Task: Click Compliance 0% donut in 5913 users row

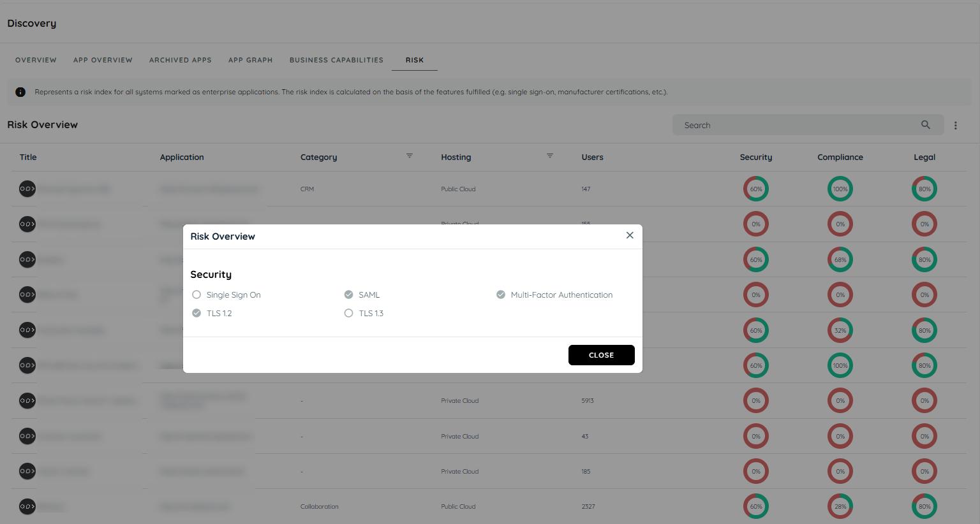Action: [840, 400]
